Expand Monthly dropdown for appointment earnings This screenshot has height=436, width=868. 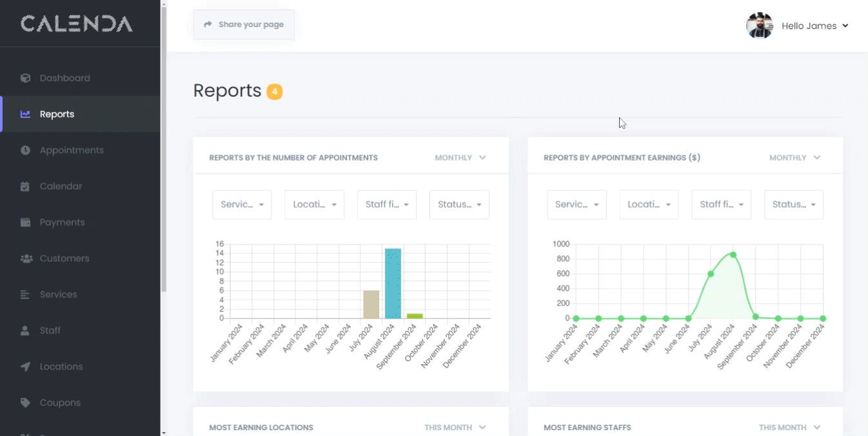(x=794, y=157)
